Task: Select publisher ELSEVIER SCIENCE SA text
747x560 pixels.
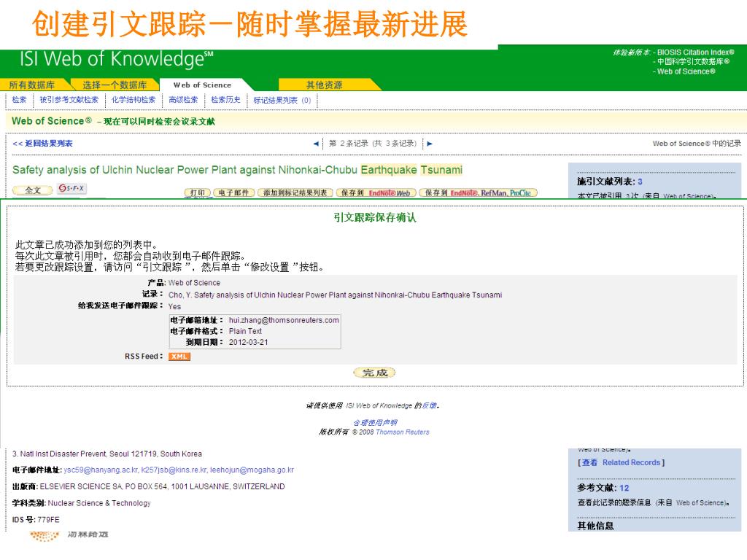Action: pos(163,486)
